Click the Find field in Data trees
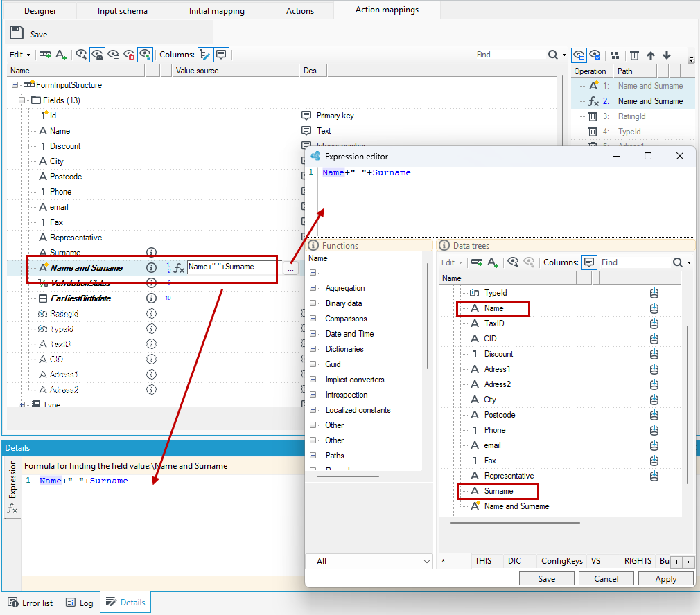 pyautogui.click(x=634, y=262)
